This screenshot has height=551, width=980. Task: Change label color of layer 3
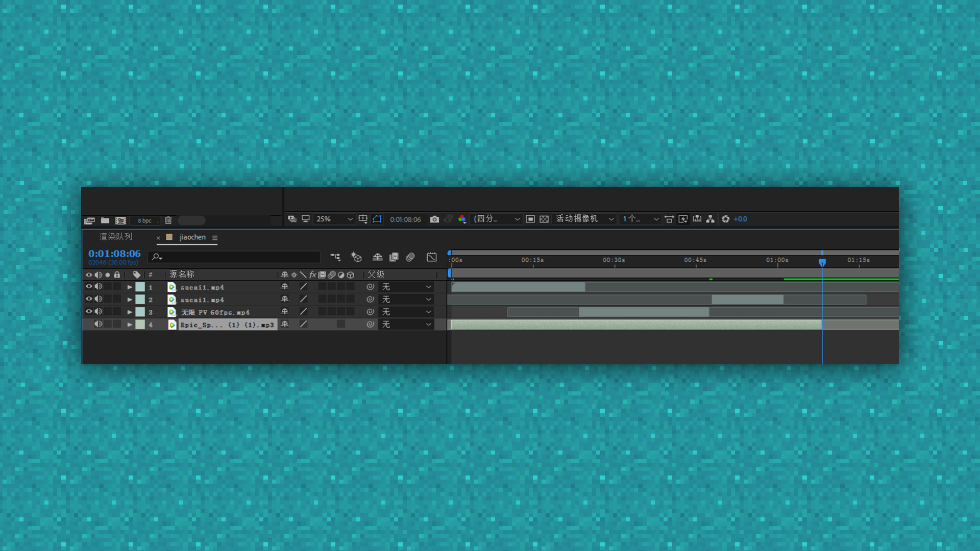[x=140, y=312]
